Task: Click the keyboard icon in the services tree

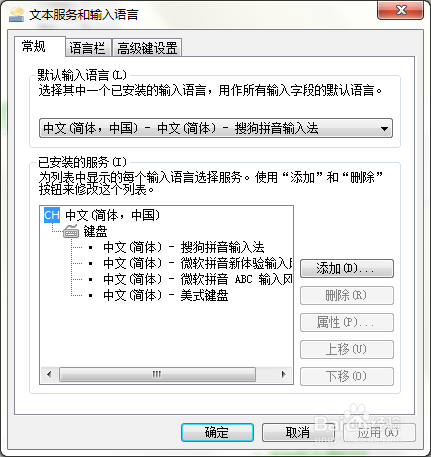Action: (71, 231)
